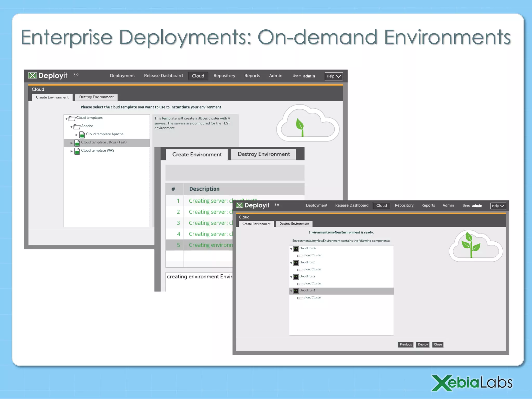Collapse the cloudHost1 node
The width and height of the screenshot is (532, 399).
pyautogui.click(x=291, y=291)
